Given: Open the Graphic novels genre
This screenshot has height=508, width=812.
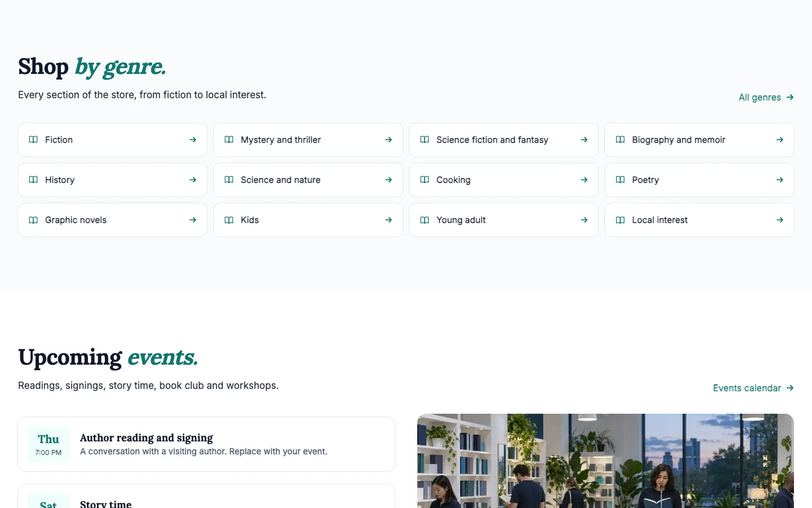Looking at the screenshot, I should click(112, 220).
